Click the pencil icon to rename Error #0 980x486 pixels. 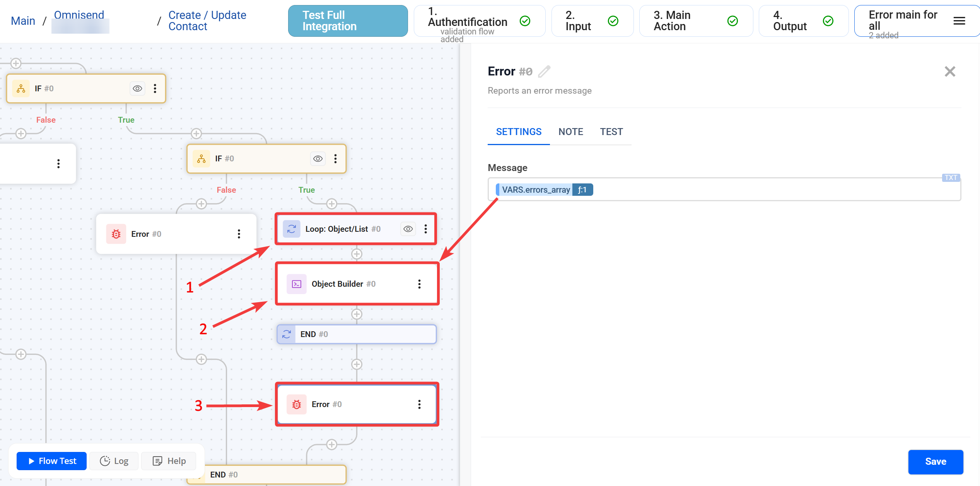tap(544, 72)
